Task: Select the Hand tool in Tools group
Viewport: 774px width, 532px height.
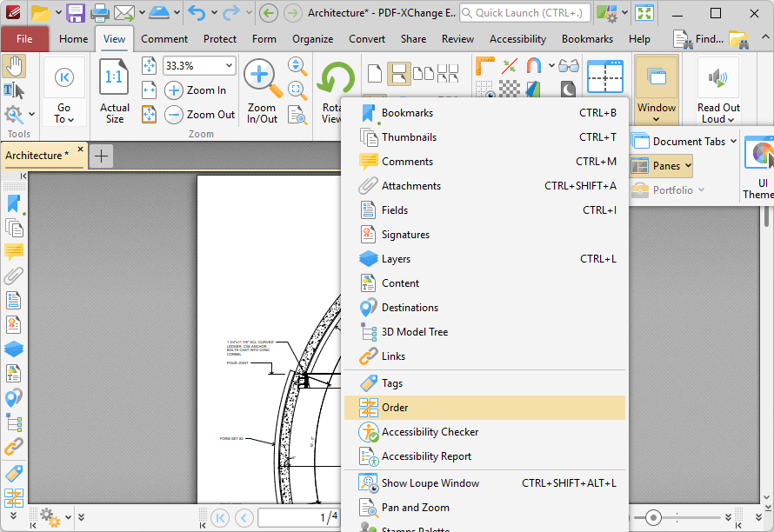Action: coord(14,67)
